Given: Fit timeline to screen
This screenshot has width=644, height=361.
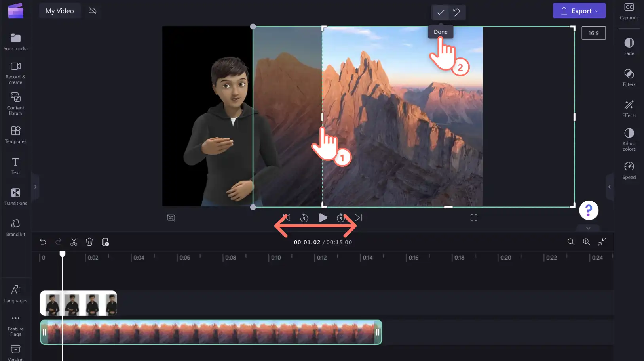Looking at the screenshot, I should pyautogui.click(x=602, y=242).
